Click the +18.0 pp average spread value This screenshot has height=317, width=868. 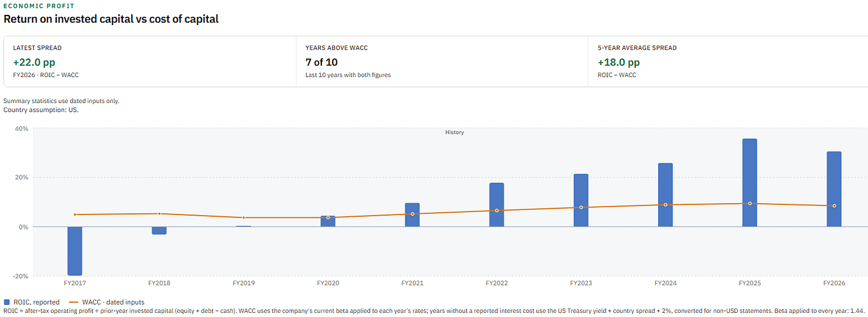point(619,62)
